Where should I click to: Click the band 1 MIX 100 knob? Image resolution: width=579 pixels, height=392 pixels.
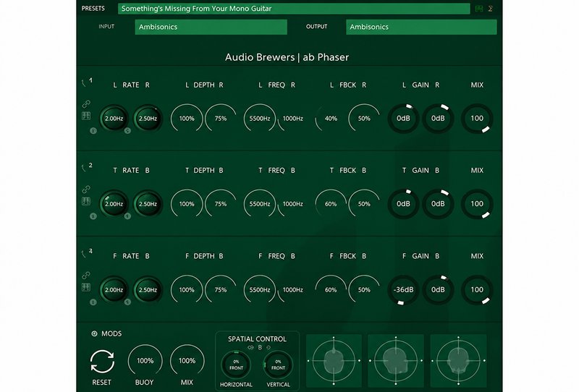pos(477,119)
